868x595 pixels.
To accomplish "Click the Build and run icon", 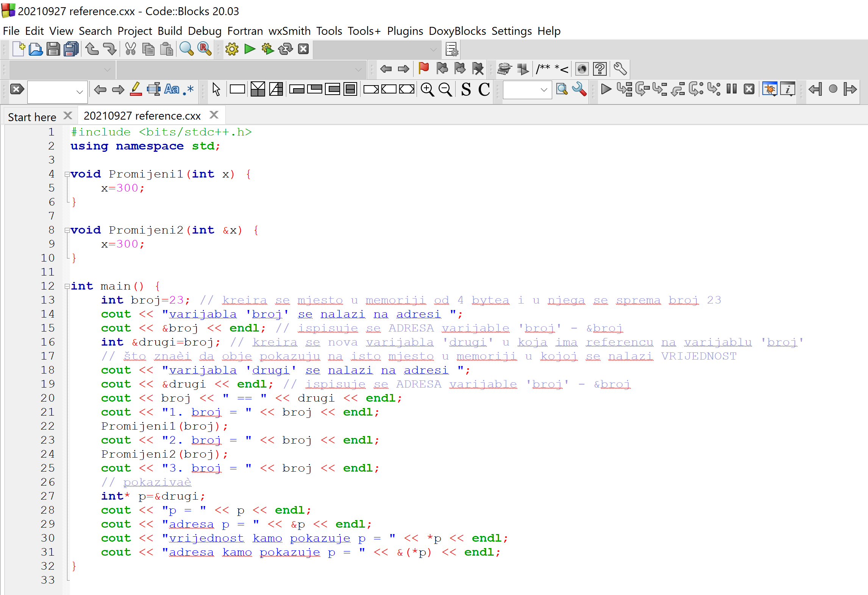I will 268,49.
